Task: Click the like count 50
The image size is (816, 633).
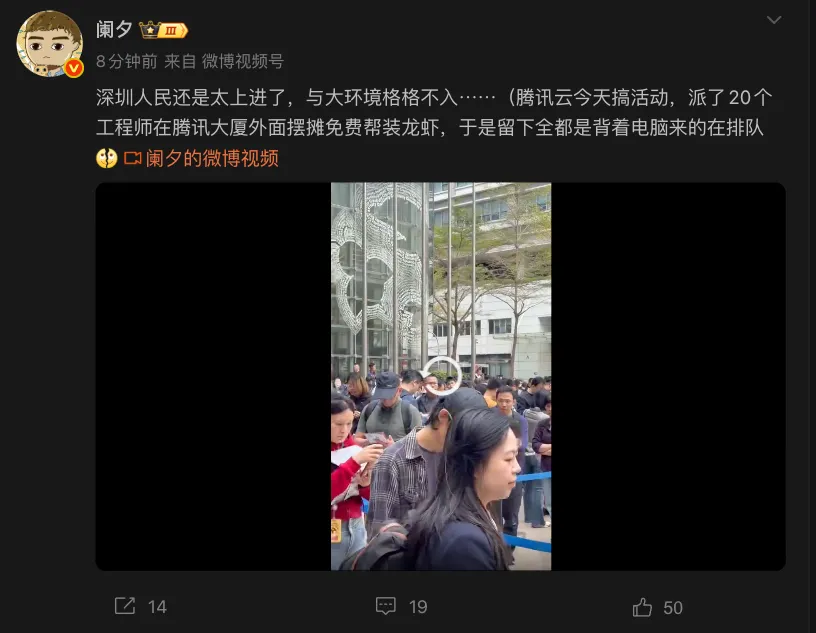Action: 673,607
